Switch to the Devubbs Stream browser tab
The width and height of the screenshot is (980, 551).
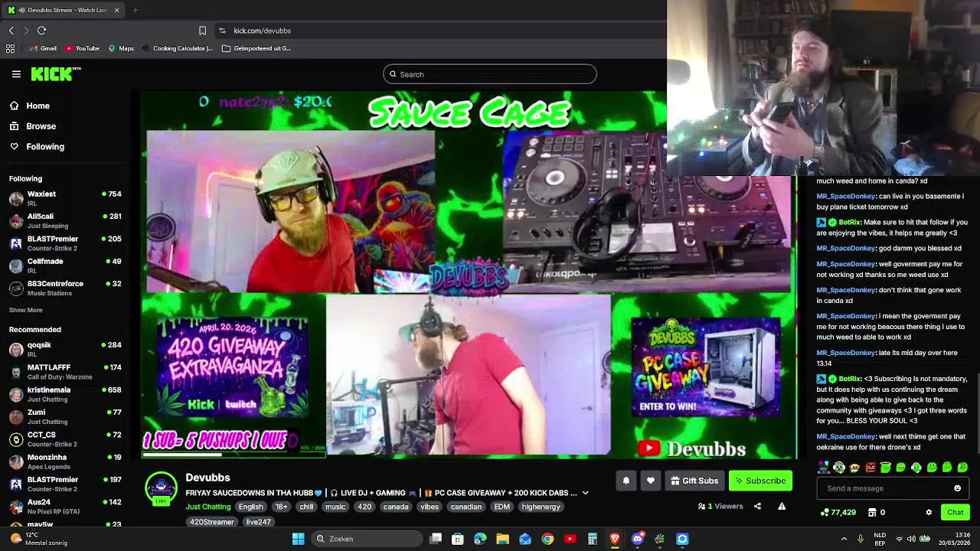tap(64, 10)
